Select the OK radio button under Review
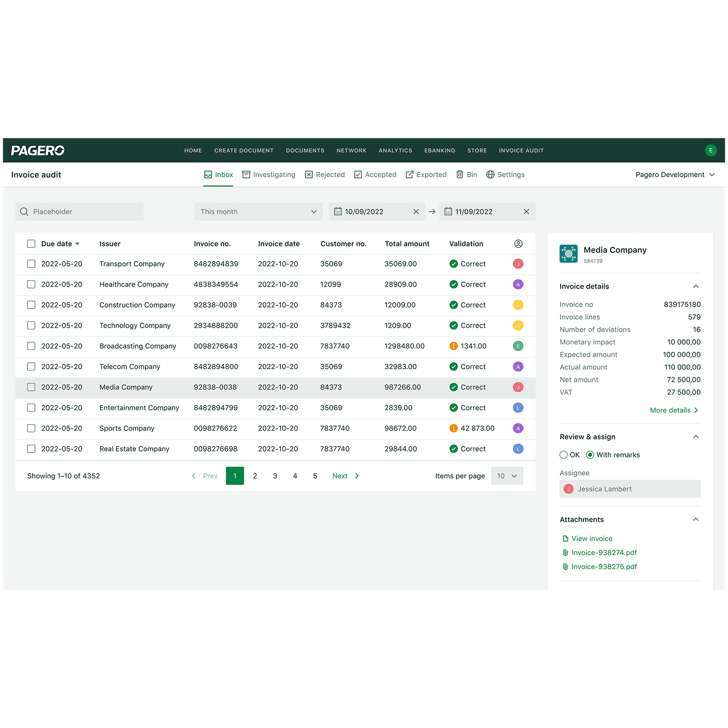Screen dimensions: 728x728 tap(563, 454)
